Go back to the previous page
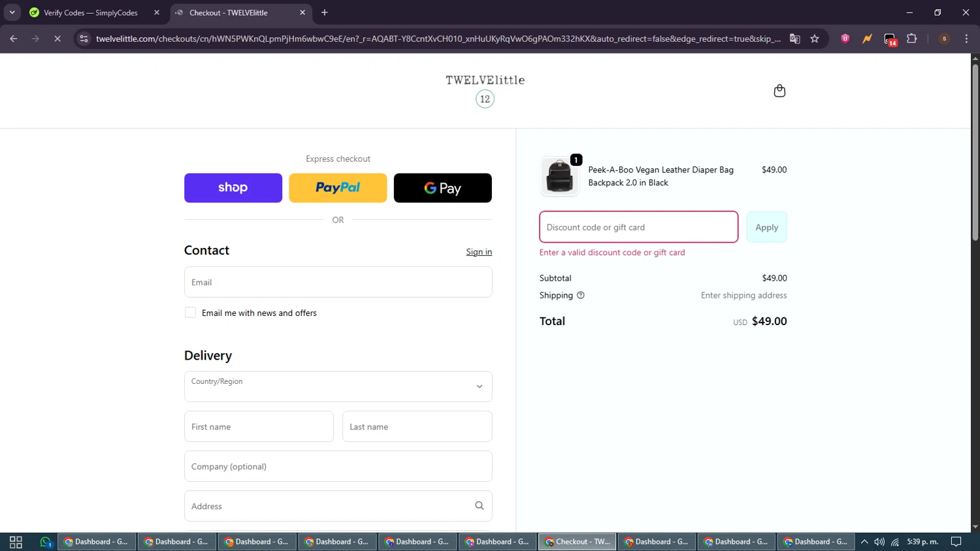Image resolution: width=980 pixels, height=551 pixels. (14, 39)
